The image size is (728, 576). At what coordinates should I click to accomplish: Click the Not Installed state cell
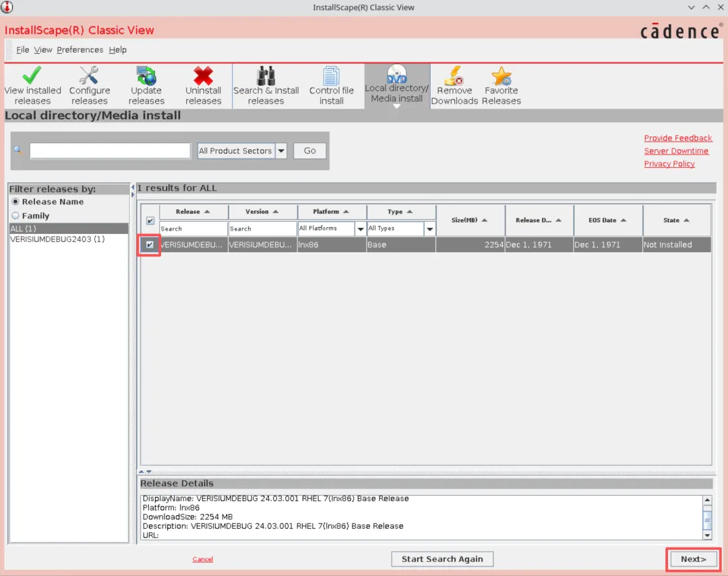[677, 245]
